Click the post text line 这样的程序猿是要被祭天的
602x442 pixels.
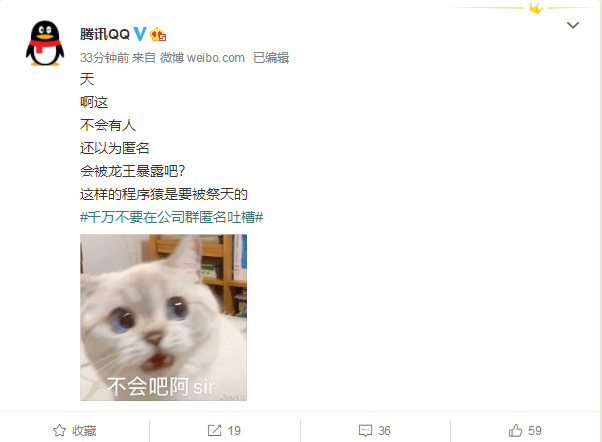(x=164, y=194)
